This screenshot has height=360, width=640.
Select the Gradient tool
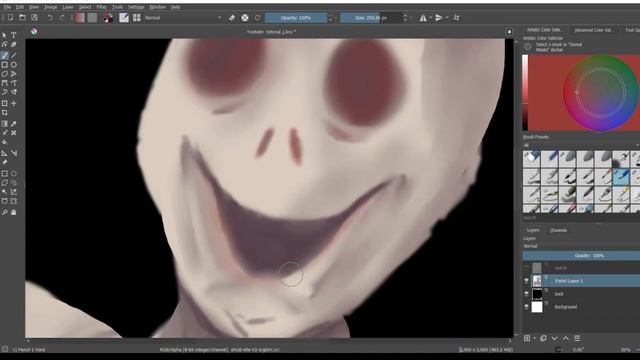pyautogui.click(x=4, y=124)
